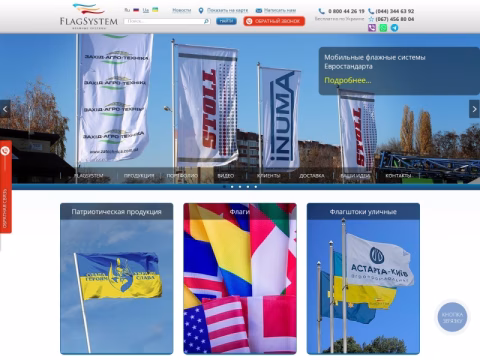Select the second slider dot
The image size is (480, 360).
(232, 187)
